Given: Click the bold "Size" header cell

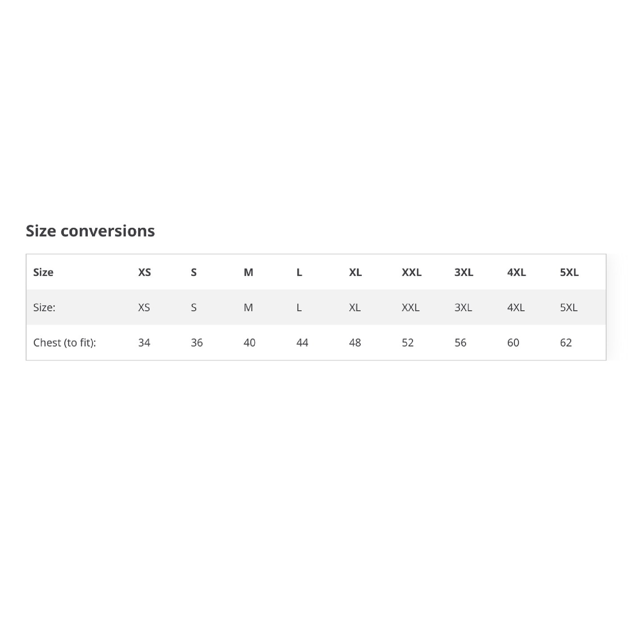Looking at the screenshot, I should tap(43, 272).
